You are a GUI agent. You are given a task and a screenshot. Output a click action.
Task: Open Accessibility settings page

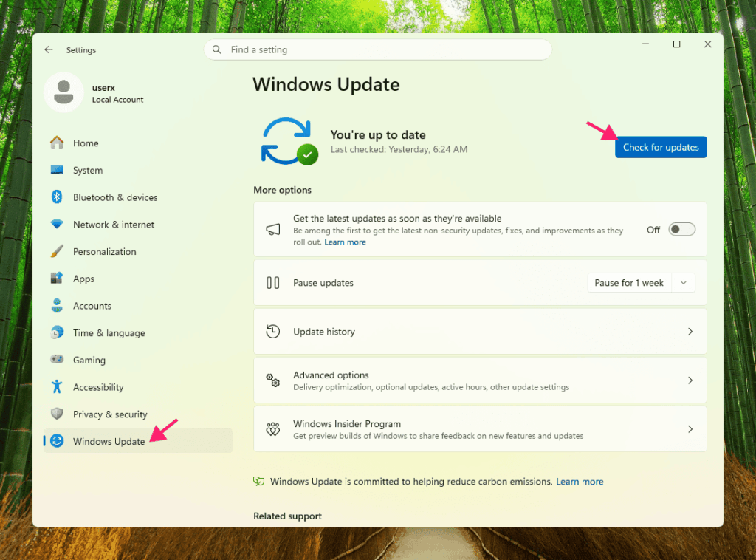(138, 387)
